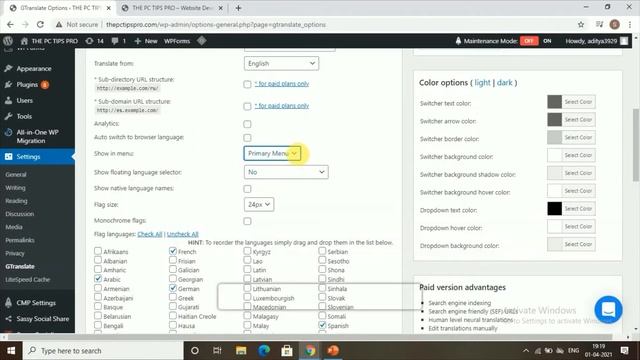The width and height of the screenshot is (640, 360).
Task: Open CMP Settings in the sidebar
Action: click(37, 303)
